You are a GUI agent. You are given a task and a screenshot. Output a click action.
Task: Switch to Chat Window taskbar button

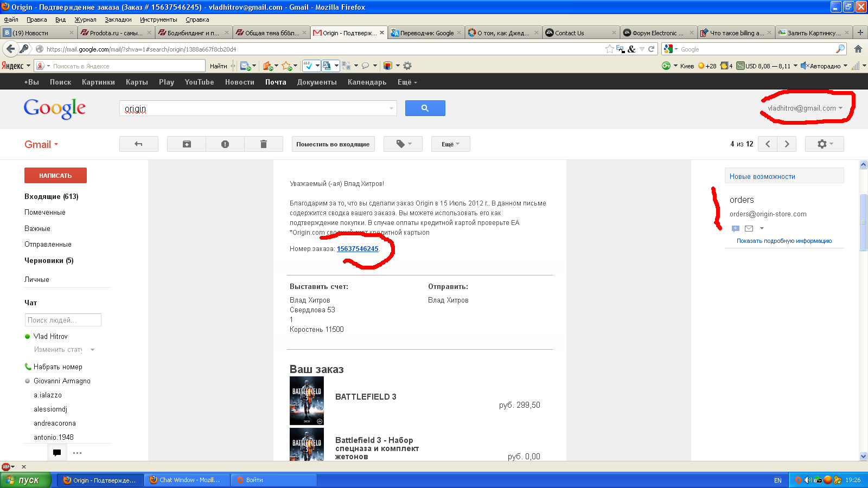click(x=187, y=480)
